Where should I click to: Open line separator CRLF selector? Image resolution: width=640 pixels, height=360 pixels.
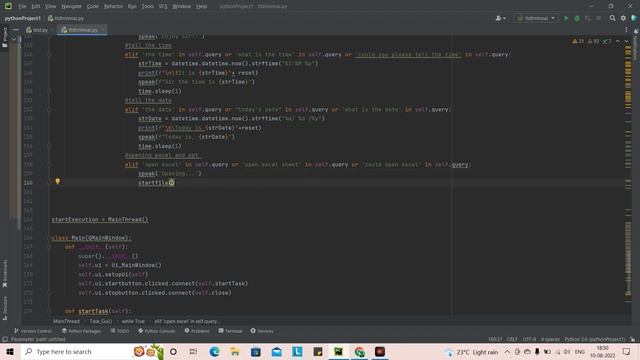coord(512,339)
